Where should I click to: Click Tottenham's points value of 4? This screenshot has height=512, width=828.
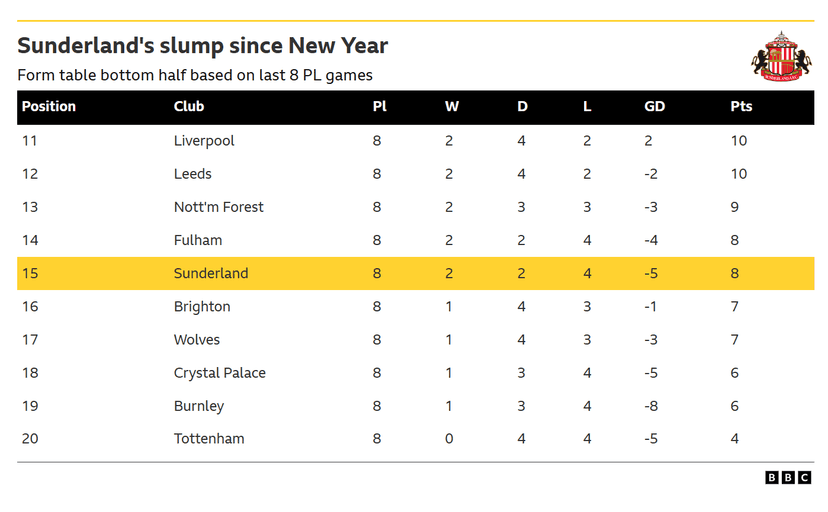pyautogui.click(x=735, y=439)
